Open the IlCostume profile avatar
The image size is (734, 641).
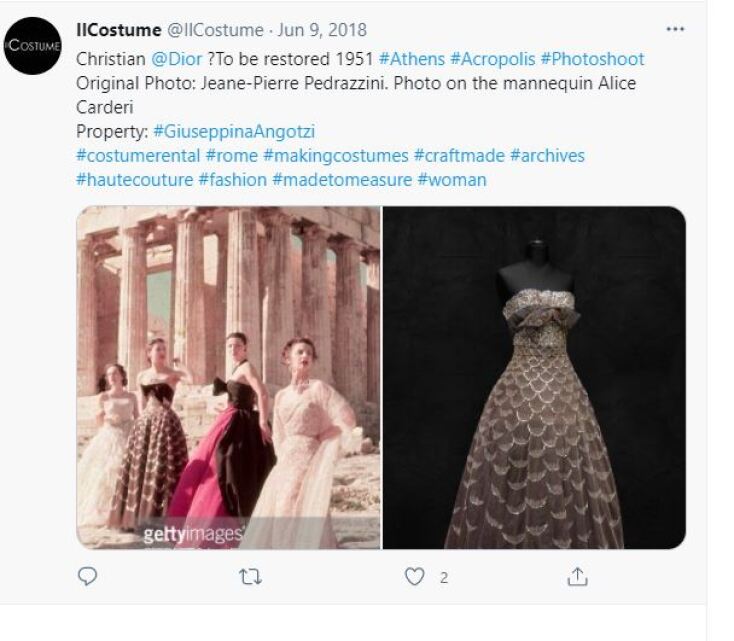pyautogui.click(x=33, y=46)
